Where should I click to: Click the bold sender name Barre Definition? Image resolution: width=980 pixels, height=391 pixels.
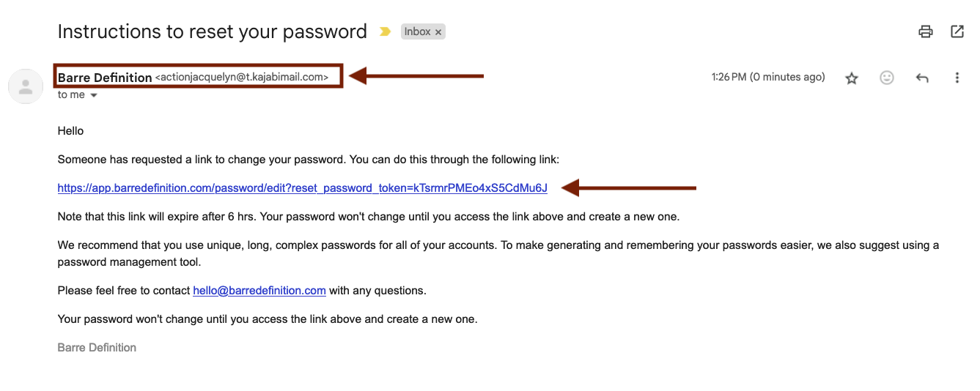105,78
